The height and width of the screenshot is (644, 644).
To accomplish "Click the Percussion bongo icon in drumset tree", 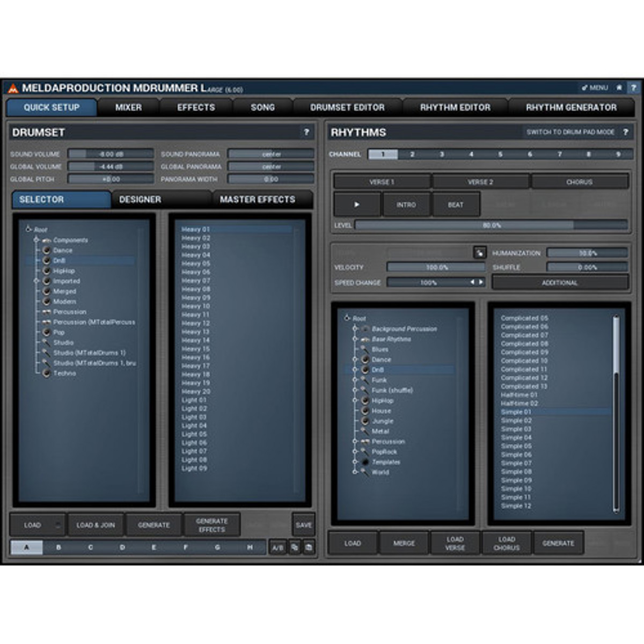I will point(47,312).
